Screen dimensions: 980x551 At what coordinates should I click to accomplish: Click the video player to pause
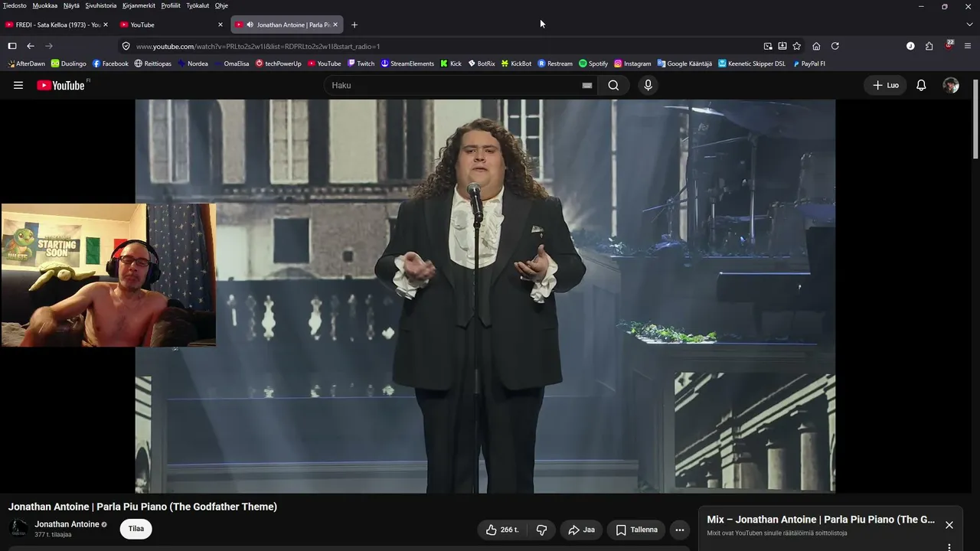[x=485, y=296]
